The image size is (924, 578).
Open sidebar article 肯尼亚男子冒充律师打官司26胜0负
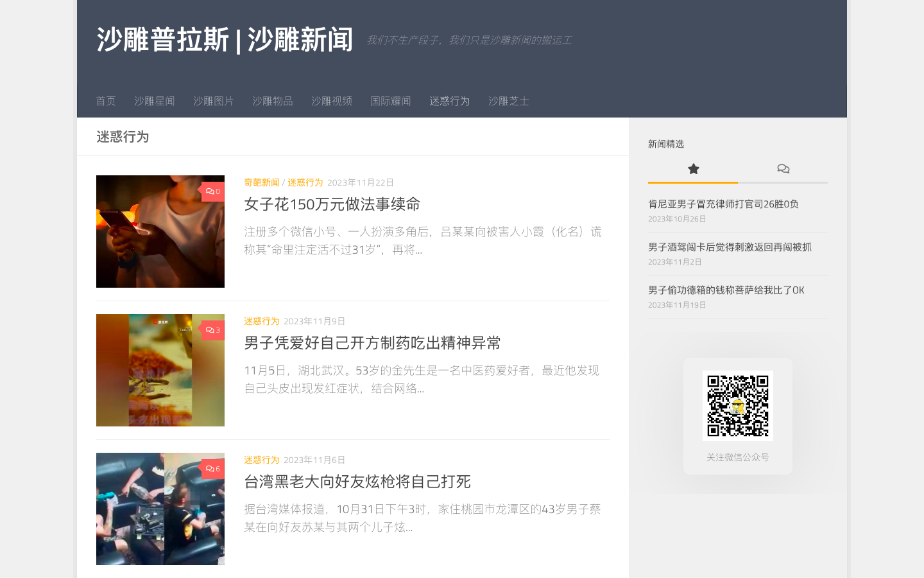[723, 204]
